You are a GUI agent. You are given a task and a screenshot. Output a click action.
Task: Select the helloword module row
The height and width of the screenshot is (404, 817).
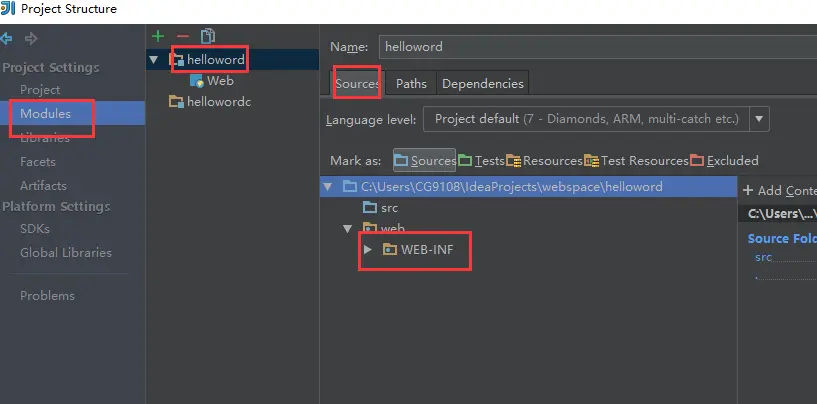[232, 59]
